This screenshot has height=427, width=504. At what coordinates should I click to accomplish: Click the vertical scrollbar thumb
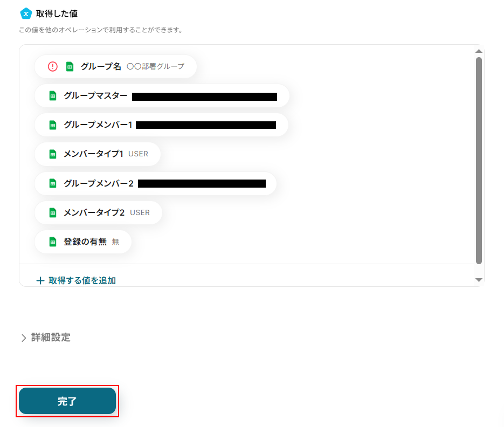tap(479, 161)
